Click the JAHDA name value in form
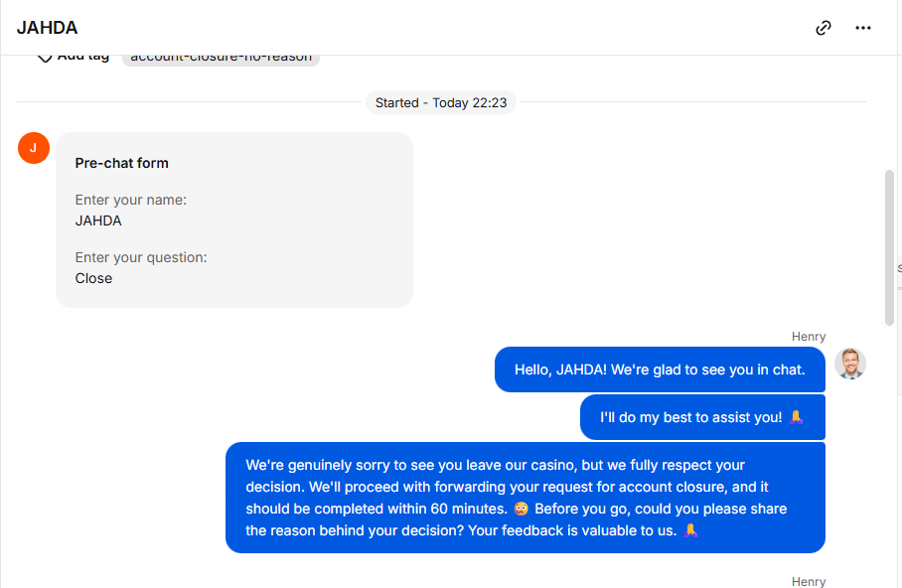Screen dimensions: 902x588 [x=98, y=220]
